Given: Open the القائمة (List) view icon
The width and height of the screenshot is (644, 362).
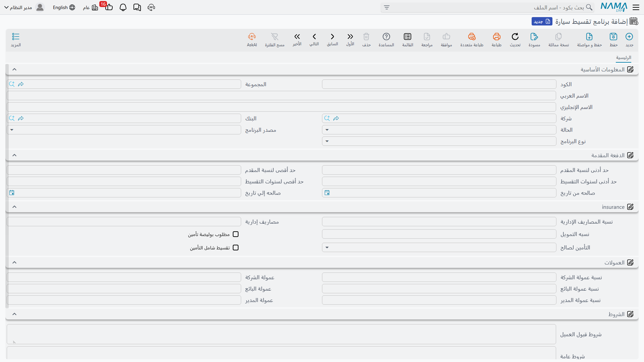Looking at the screenshot, I should [x=408, y=37].
